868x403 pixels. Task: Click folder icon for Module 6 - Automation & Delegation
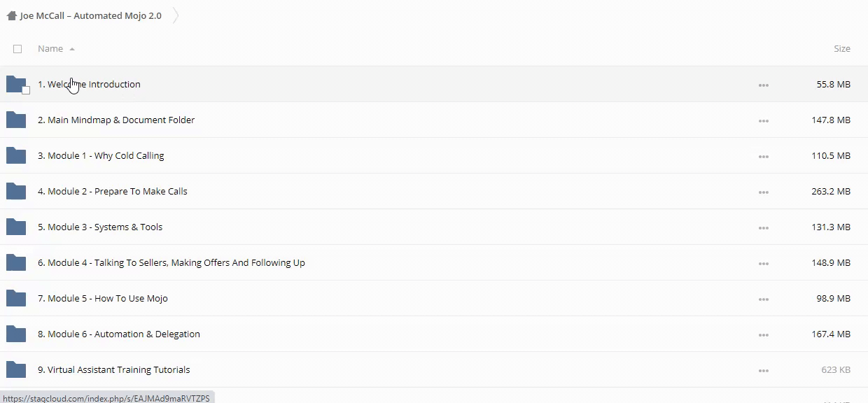tap(15, 334)
